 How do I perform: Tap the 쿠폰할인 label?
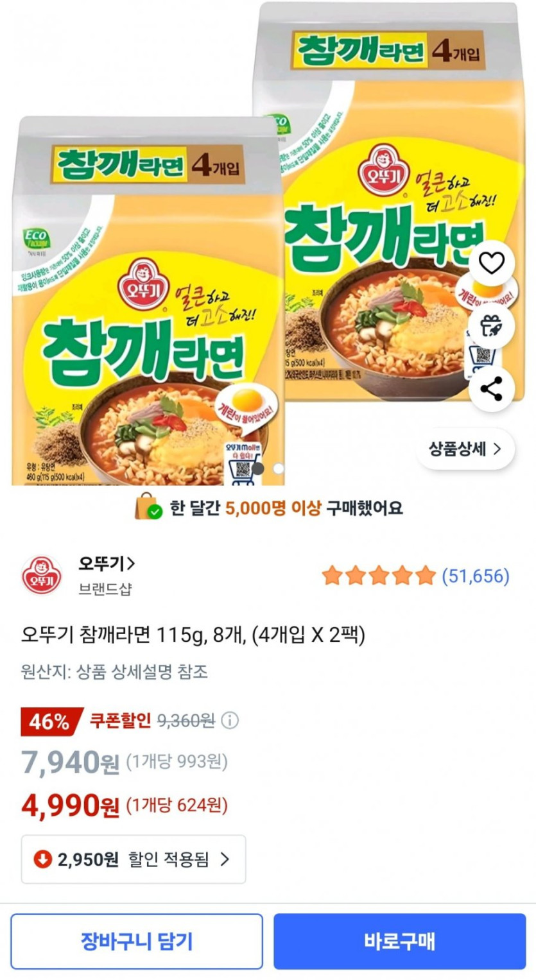[x=120, y=721]
